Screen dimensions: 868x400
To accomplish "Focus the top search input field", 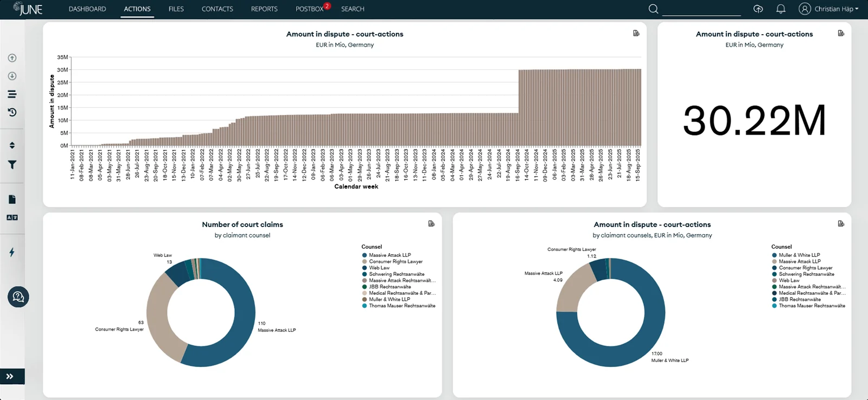I will click(x=701, y=9).
